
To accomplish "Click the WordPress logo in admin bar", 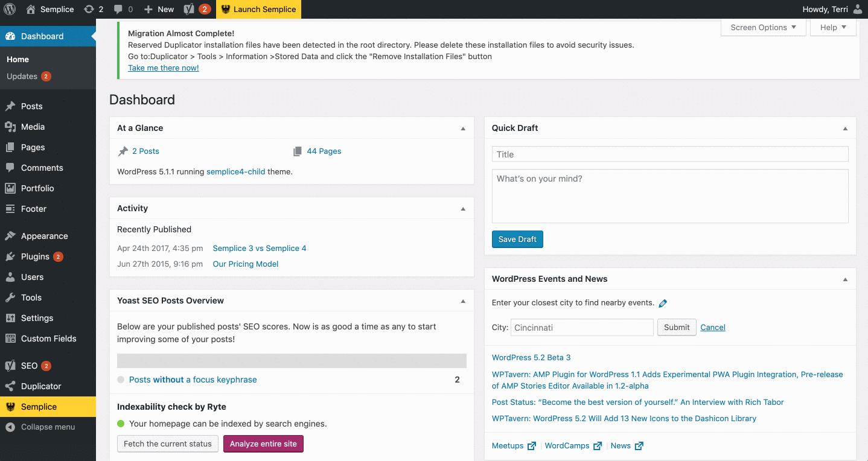I will pyautogui.click(x=10, y=9).
